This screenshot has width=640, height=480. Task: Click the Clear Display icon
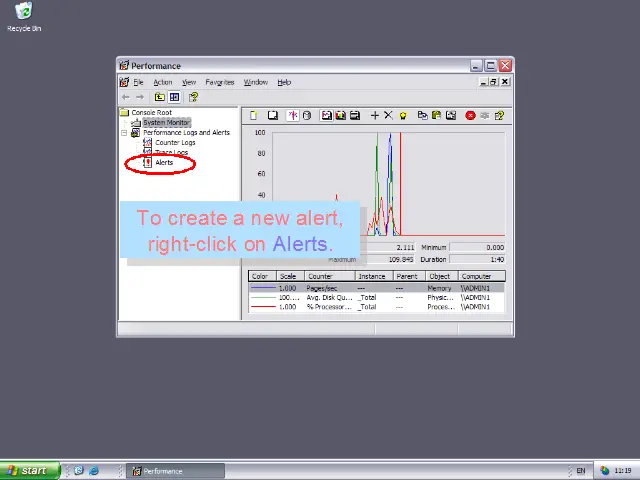[273, 116]
